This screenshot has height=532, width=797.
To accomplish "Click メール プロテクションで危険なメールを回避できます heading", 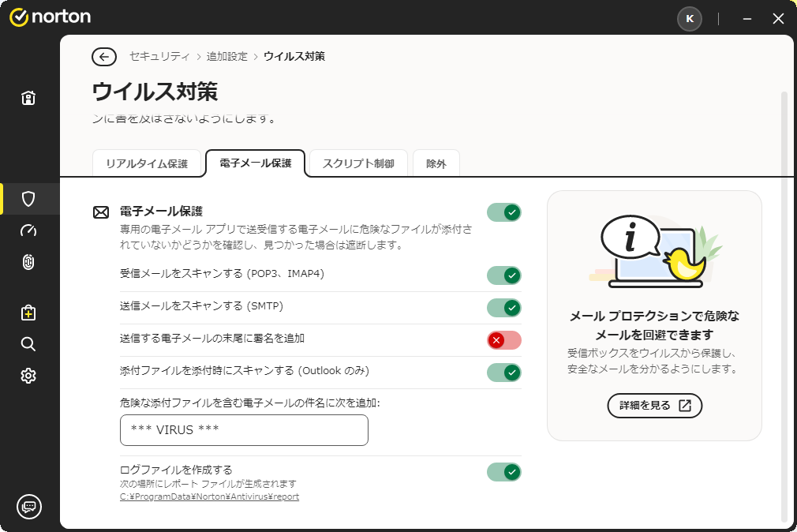I will pyautogui.click(x=655, y=325).
